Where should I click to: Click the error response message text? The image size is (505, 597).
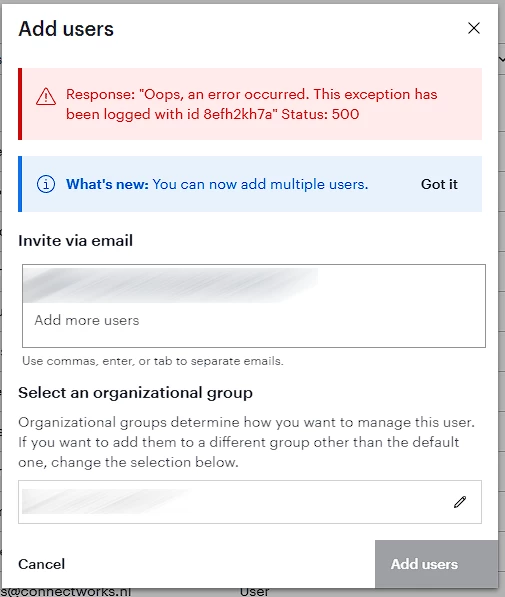pyautogui.click(x=251, y=104)
